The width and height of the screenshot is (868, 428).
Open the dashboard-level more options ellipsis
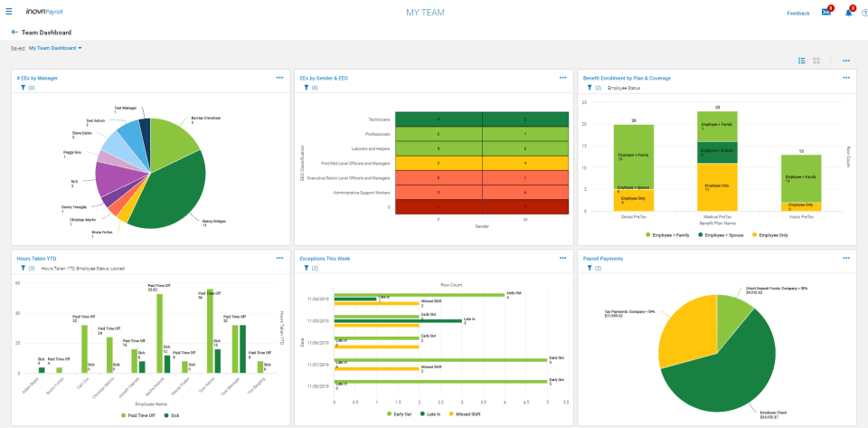[846, 61]
